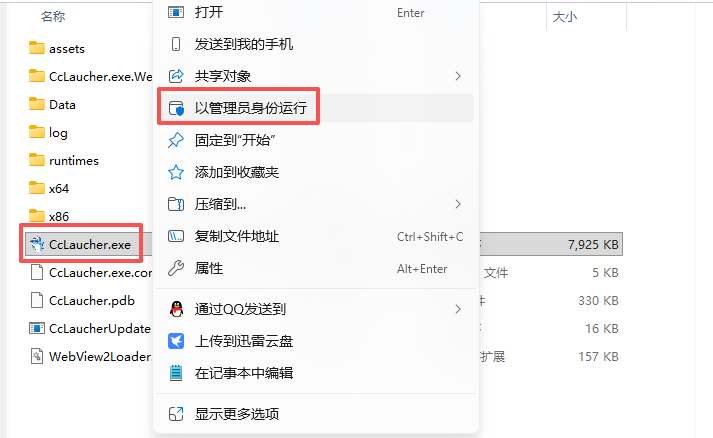Select the CcLaucher.pdb file
Screen dimensions: 713x438
click(x=91, y=301)
